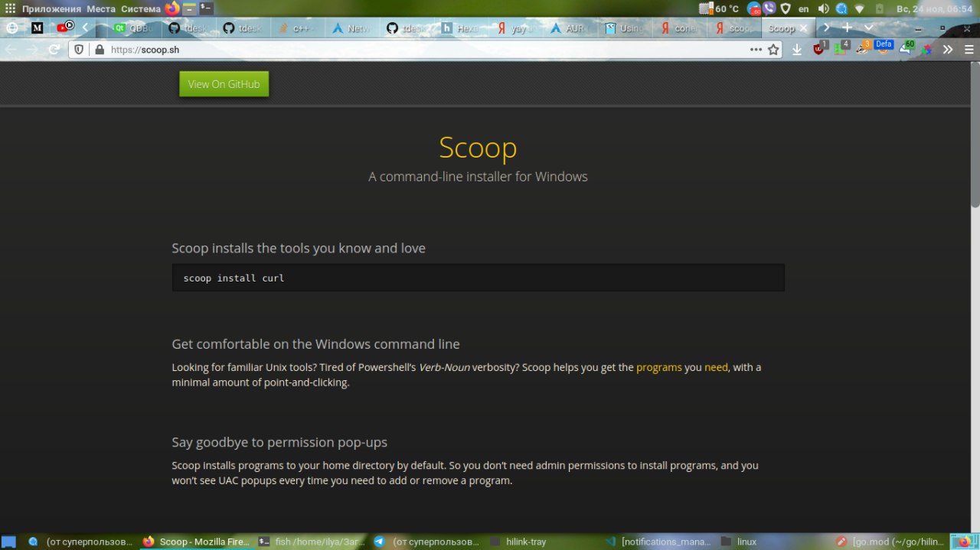The width and height of the screenshot is (980, 550).
Task: Open terminal launcher in top panel
Action: (206, 8)
